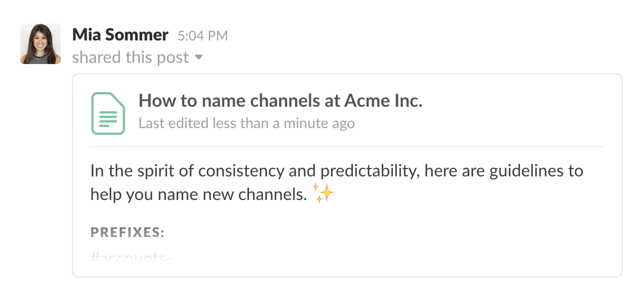Click 'Last edited less than a minute ago'
Image resolution: width=644 pixels, height=300 pixels.
(x=247, y=123)
